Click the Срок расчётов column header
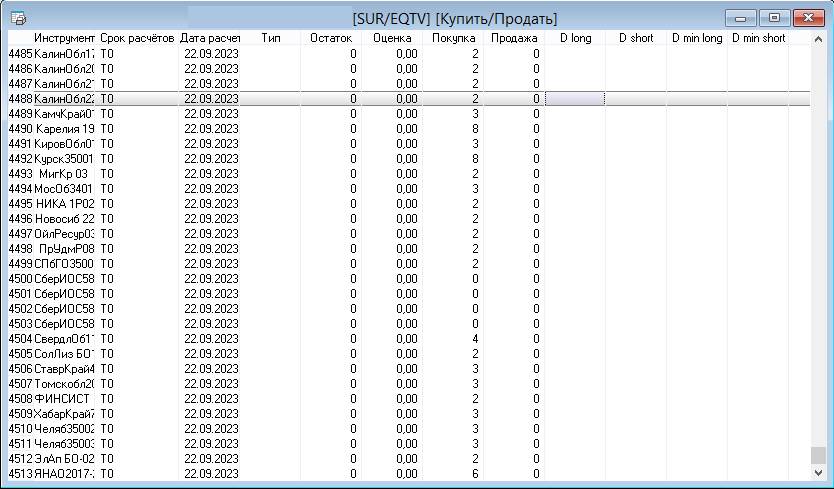This screenshot has height=489, width=834. 137,38
